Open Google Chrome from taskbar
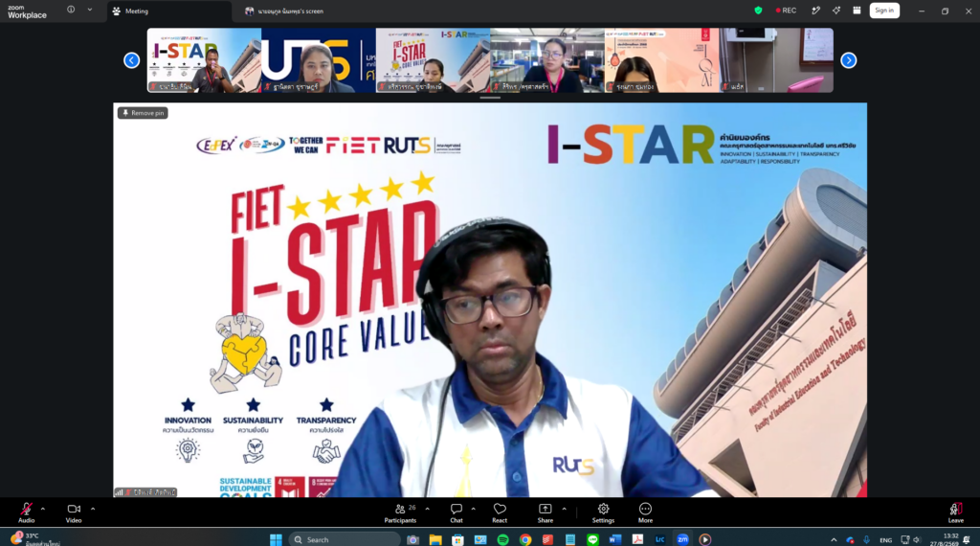 525,539
